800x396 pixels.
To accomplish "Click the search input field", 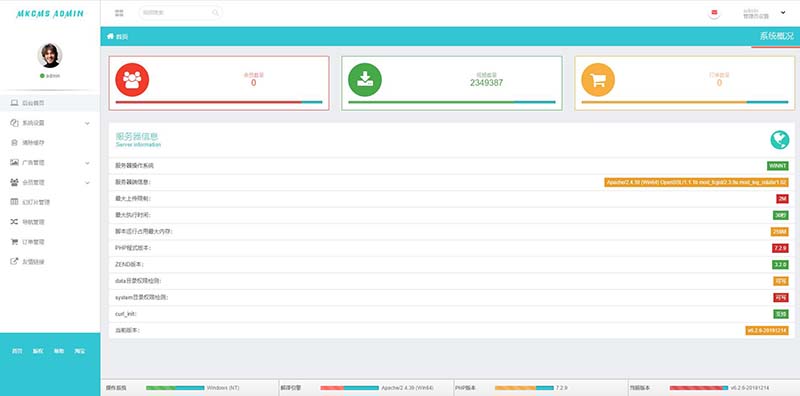I will coord(180,13).
